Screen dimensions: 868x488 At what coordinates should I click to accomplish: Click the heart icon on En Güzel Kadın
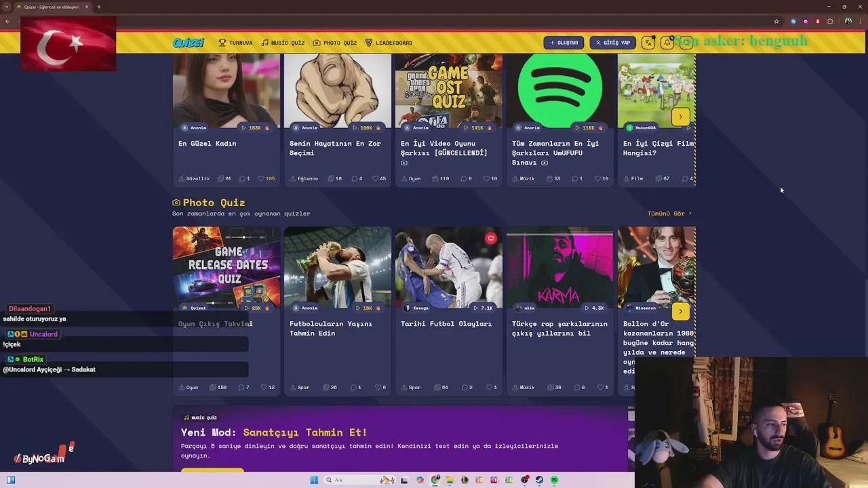(x=260, y=179)
